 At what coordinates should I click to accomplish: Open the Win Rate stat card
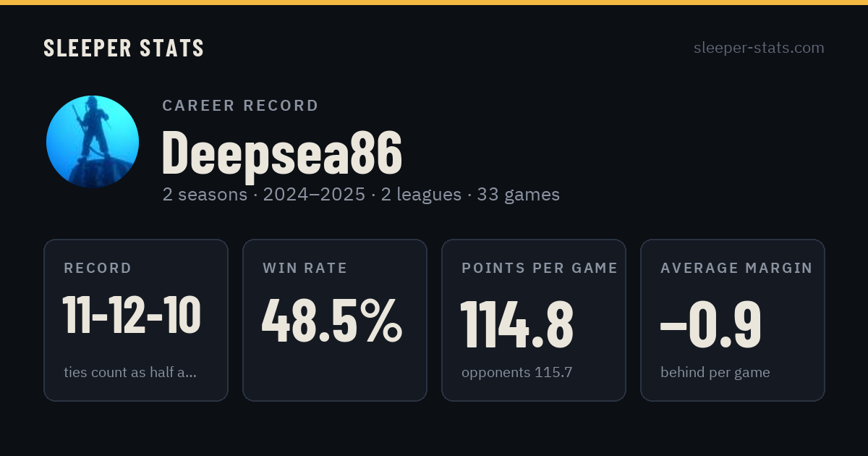(x=335, y=320)
